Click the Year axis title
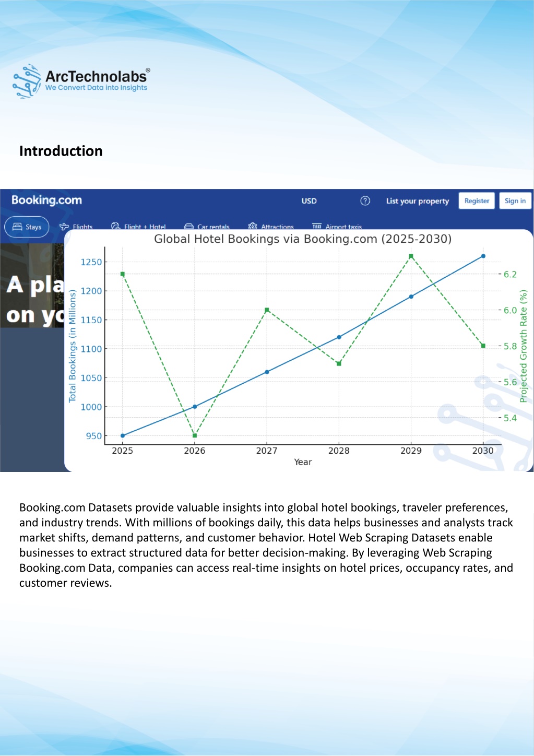 pos(303,462)
